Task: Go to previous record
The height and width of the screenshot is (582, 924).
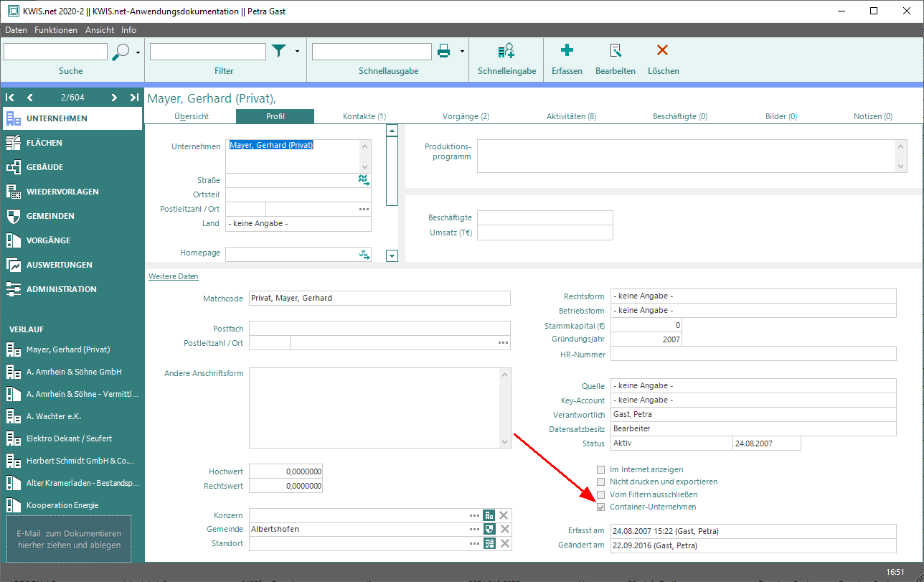Action: 30,98
